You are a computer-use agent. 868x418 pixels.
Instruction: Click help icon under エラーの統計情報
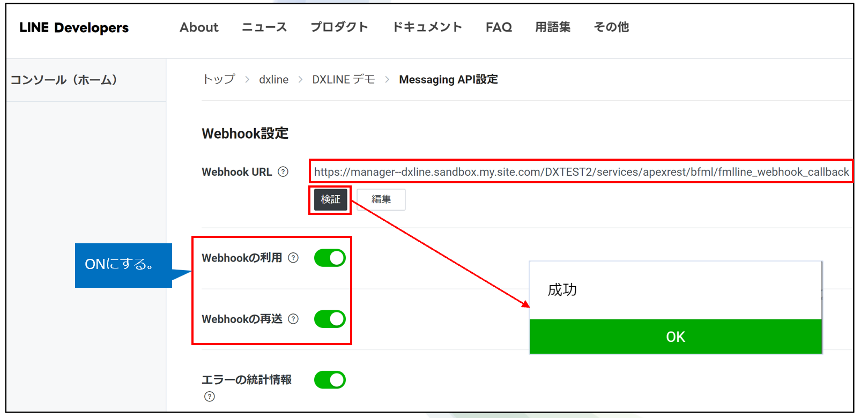[210, 397]
